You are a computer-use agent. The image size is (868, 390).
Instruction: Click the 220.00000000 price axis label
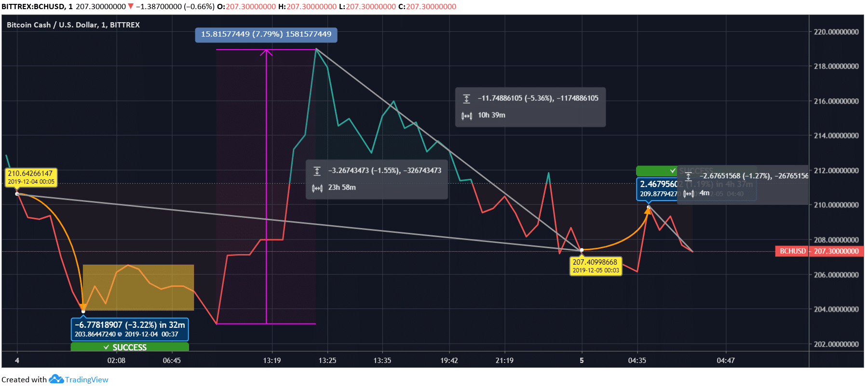click(836, 32)
